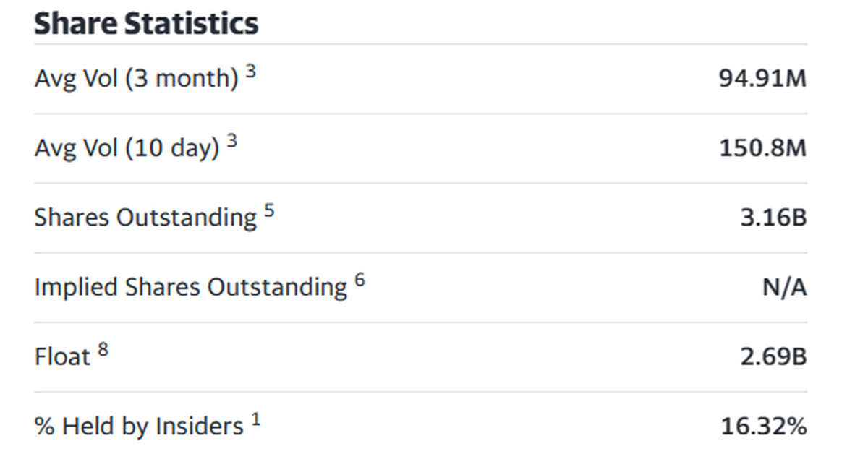Open footnote 3 beside Avg Vol (3 month)
The image size is (868, 454).
click(250, 72)
